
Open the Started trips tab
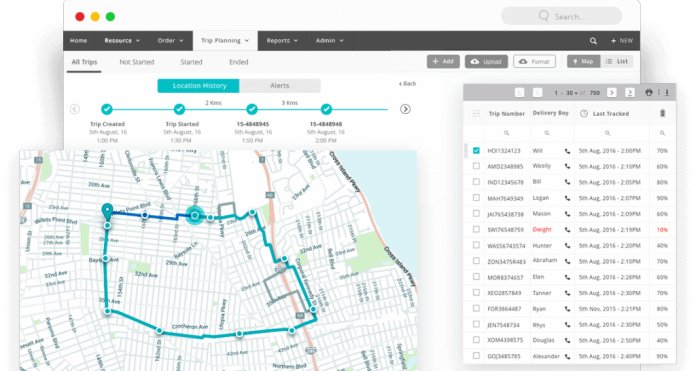coord(191,62)
